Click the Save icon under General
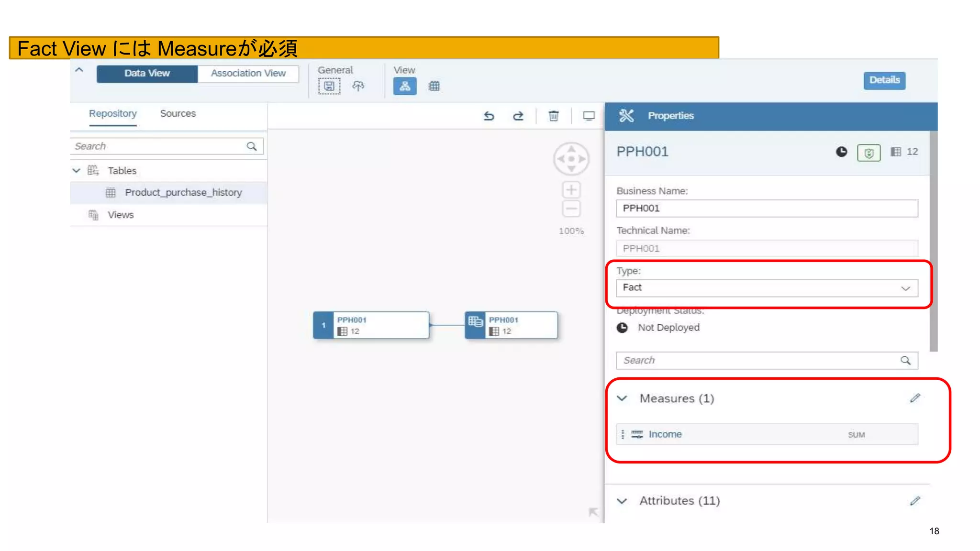 329,86
